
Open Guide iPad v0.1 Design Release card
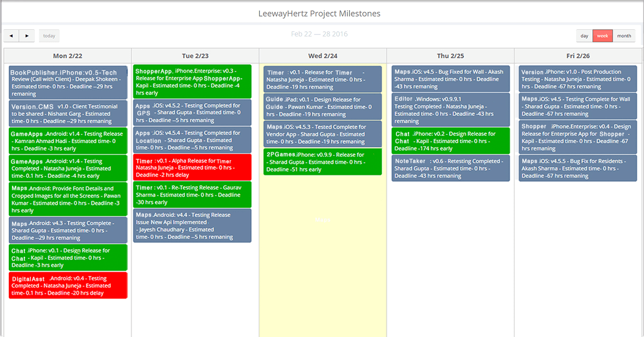tap(322, 107)
